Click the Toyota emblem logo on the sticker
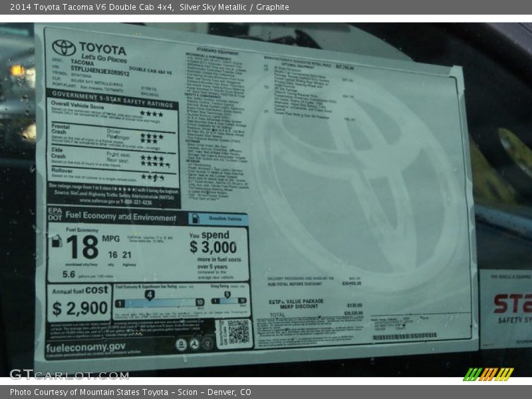This screenshot has width=532, height=399. pos(64,47)
